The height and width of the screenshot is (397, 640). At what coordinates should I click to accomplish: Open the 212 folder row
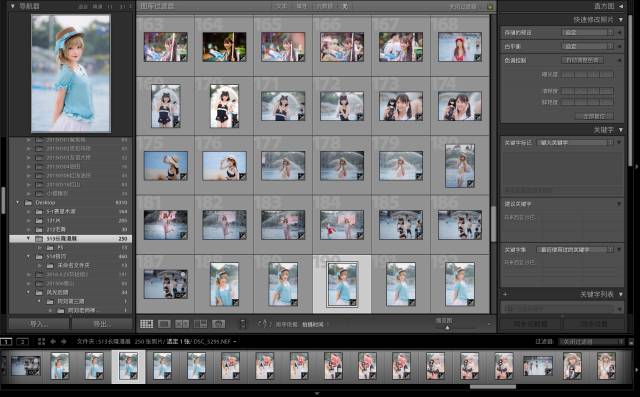[70, 230]
